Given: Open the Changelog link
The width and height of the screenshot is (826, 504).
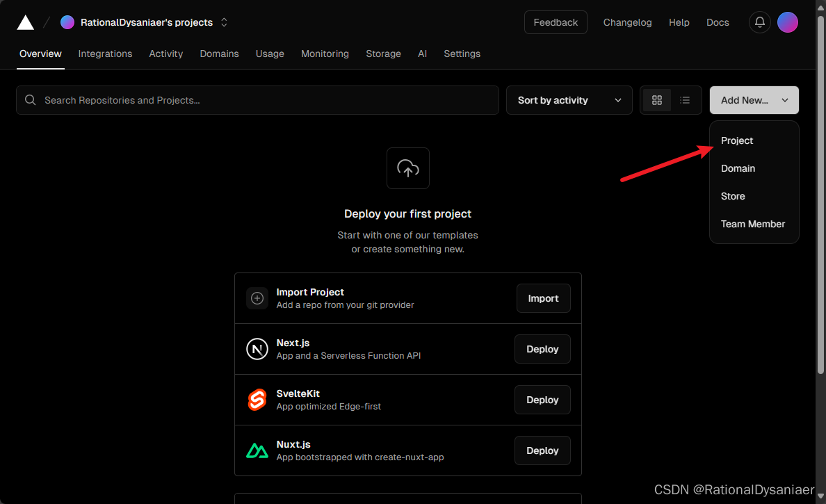Looking at the screenshot, I should (x=627, y=22).
